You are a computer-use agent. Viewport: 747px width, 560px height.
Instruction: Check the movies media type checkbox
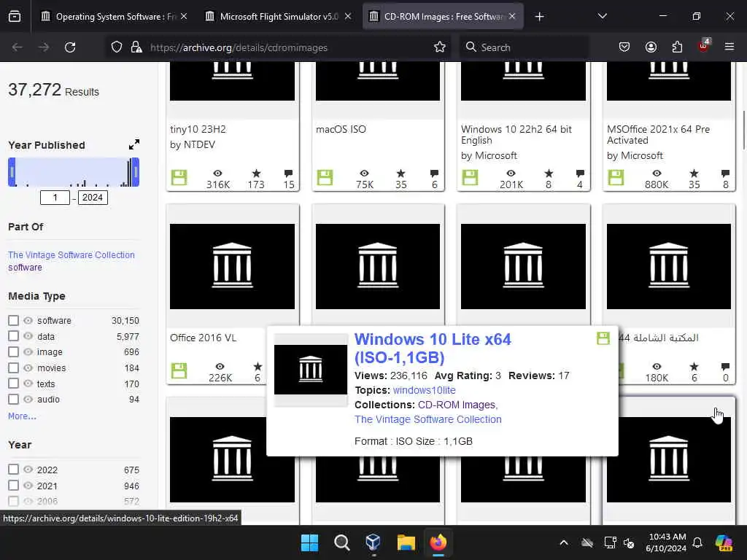pyautogui.click(x=13, y=367)
